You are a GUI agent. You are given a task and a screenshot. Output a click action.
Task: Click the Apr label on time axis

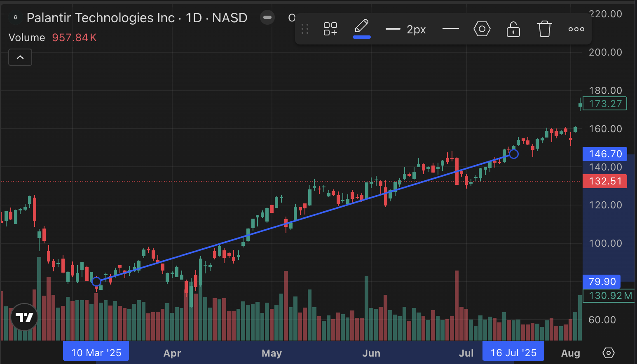[172, 353]
